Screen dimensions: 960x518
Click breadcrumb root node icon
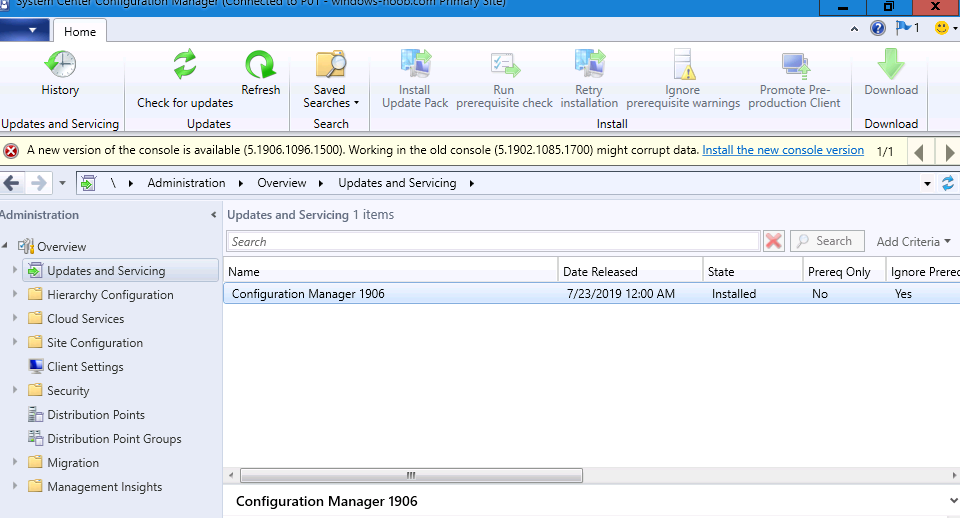(88, 183)
